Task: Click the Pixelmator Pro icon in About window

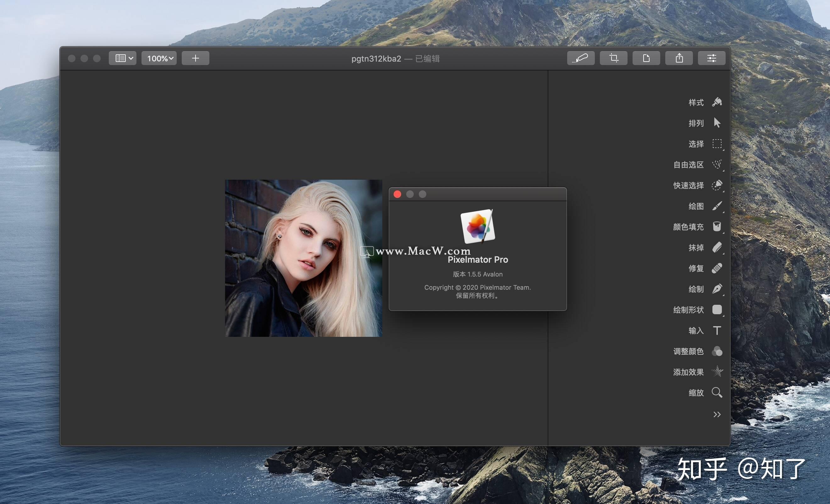Action: point(477,226)
